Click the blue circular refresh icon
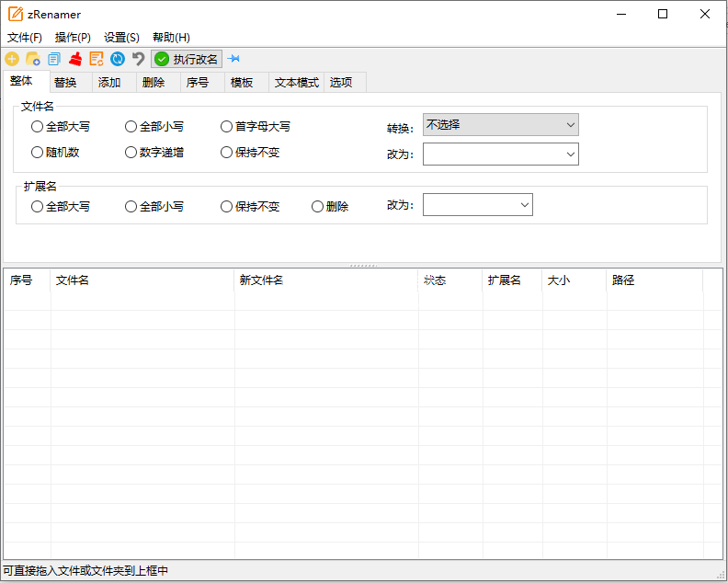 pyautogui.click(x=118, y=59)
